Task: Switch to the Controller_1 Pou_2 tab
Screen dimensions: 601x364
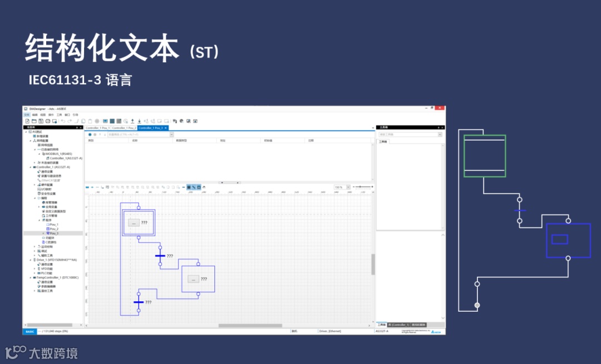Action: point(124,128)
